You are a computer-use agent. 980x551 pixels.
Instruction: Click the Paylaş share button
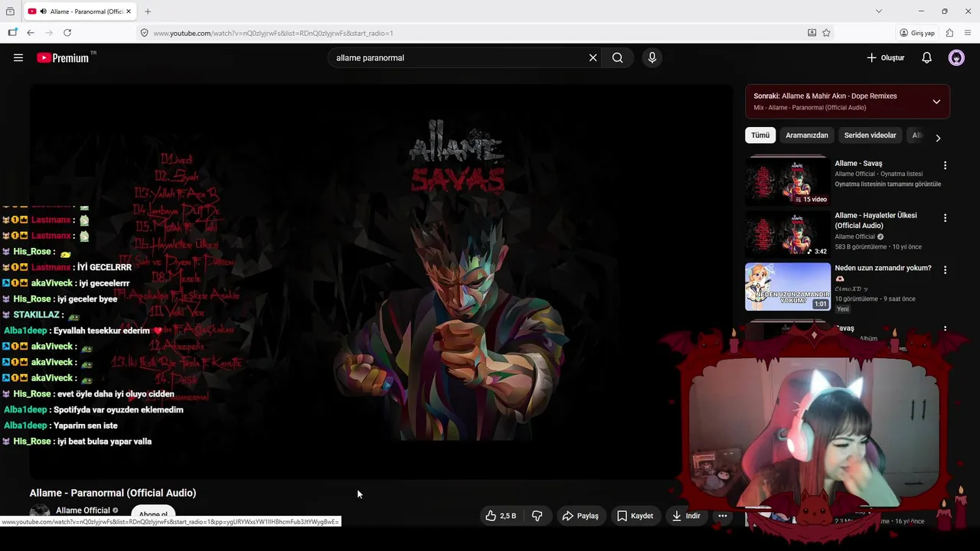(580, 516)
